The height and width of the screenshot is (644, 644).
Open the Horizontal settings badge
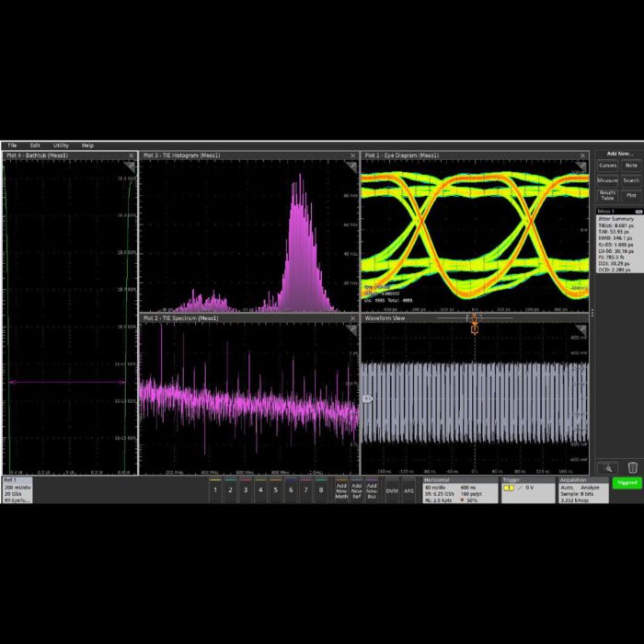pos(458,489)
